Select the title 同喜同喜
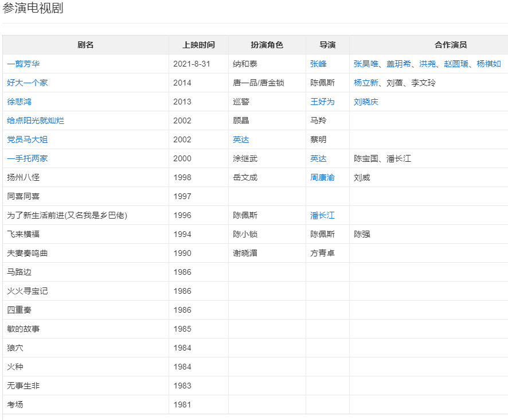The image size is (508, 420). (x=24, y=196)
